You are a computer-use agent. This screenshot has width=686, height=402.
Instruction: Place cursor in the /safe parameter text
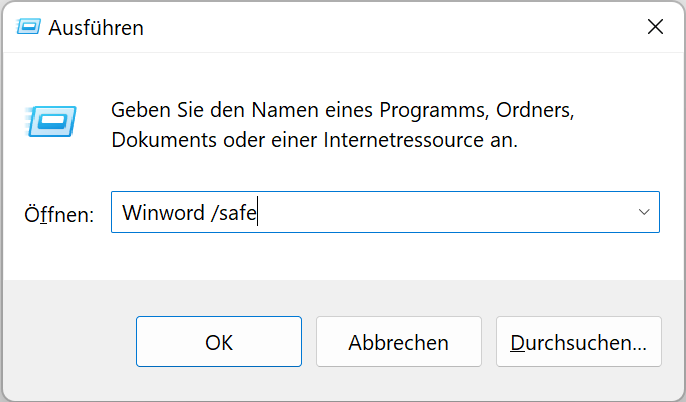coord(233,213)
